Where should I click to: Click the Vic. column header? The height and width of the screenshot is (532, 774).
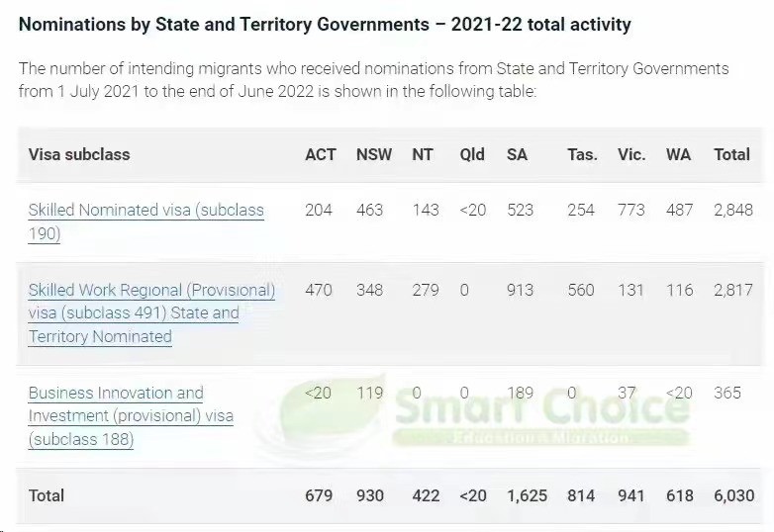click(631, 154)
